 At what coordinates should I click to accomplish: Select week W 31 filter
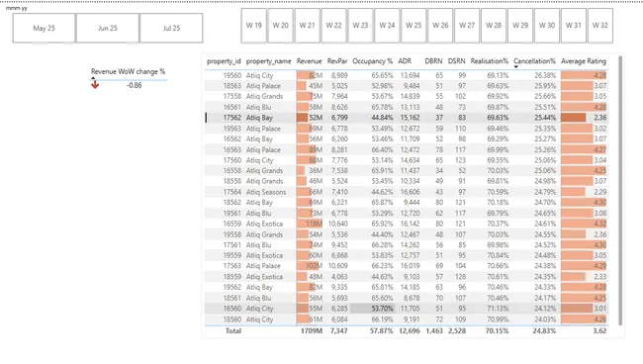click(574, 26)
